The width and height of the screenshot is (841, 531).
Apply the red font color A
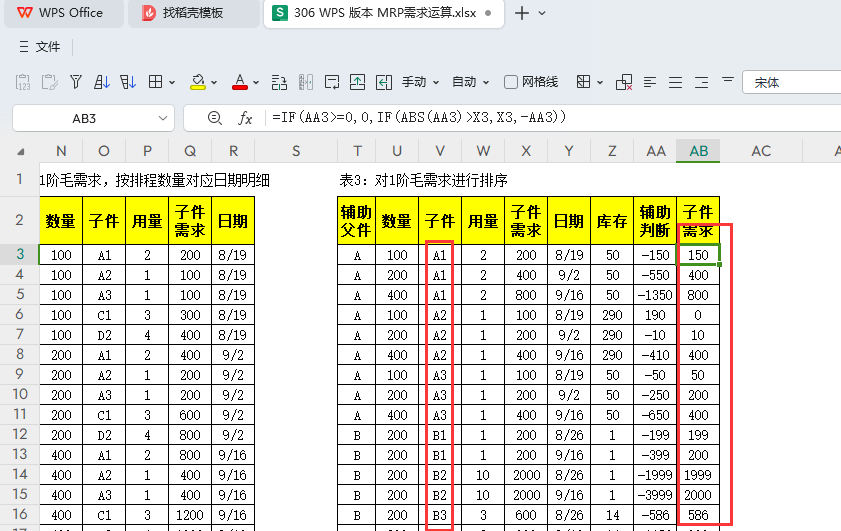pyautogui.click(x=240, y=82)
